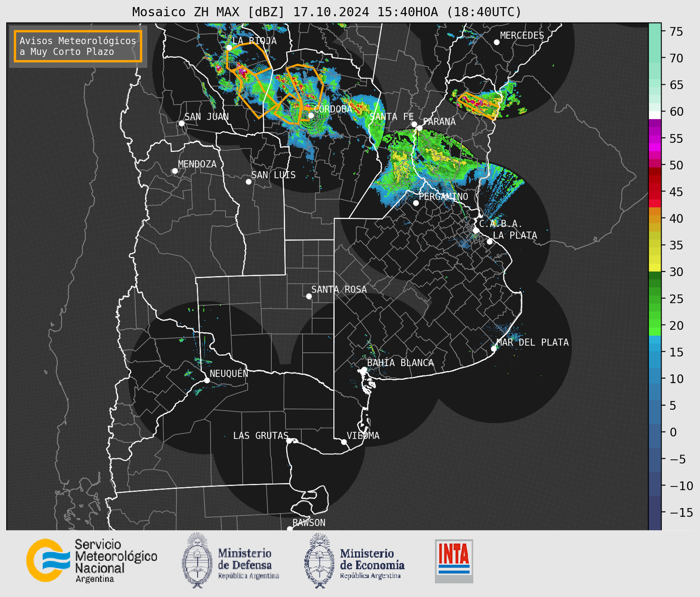Click the 30 dBZ yellow colorbar level
The image size is (700, 597).
pos(655,267)
